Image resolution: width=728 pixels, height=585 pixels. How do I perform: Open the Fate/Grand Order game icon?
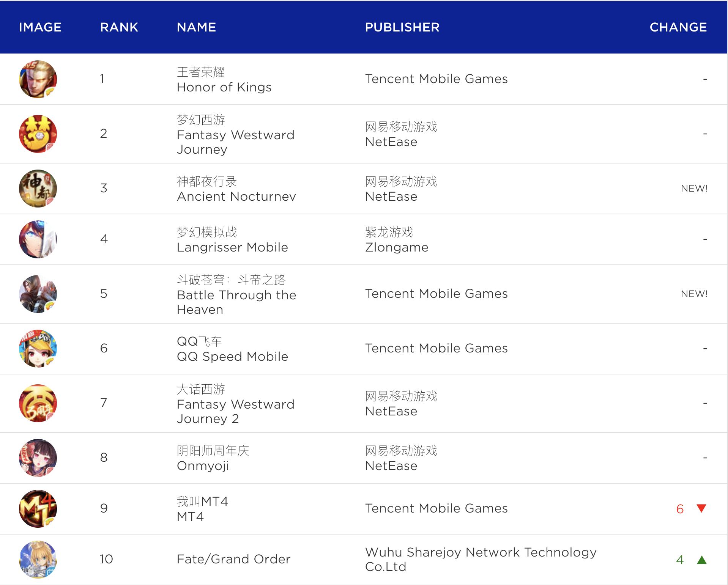tap(38, 560)
